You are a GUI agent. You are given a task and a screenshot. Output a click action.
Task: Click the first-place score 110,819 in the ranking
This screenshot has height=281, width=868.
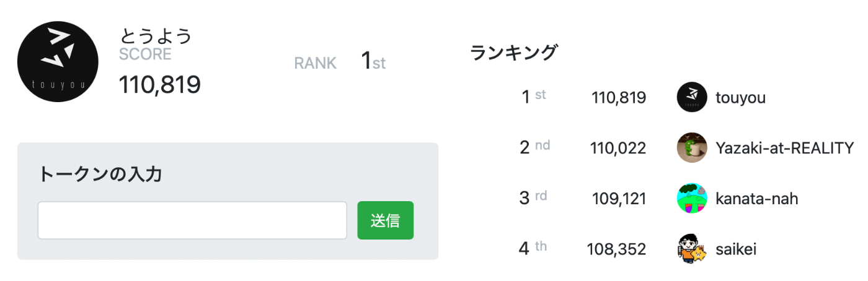tap(619, 98)
